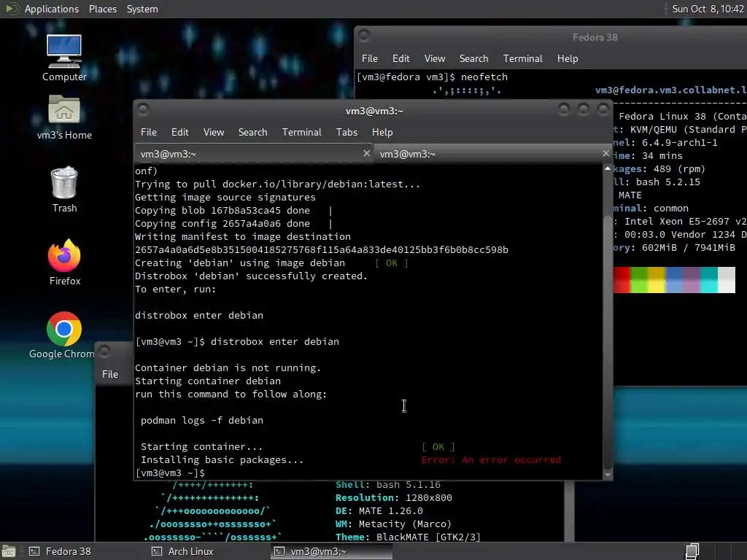This screenshot has width=747, height=560.
Task: Open Help menu in Fedora 38 window
Action: 568,58
